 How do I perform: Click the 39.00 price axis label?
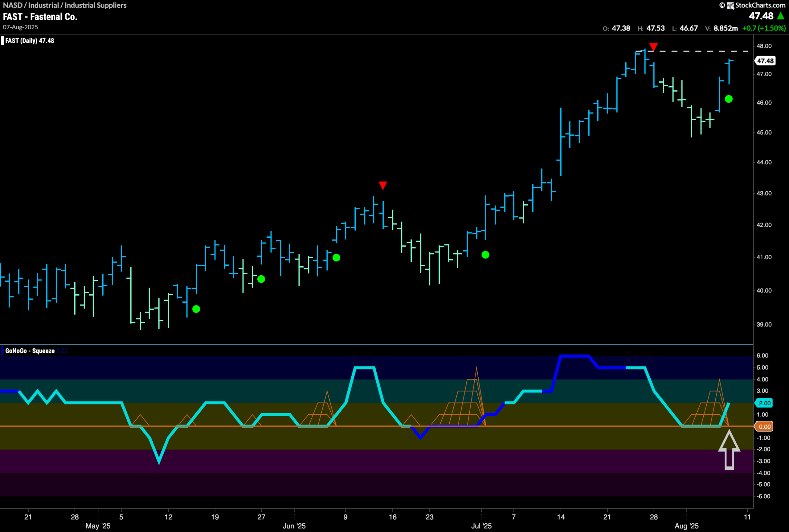[x=764, y=325]
